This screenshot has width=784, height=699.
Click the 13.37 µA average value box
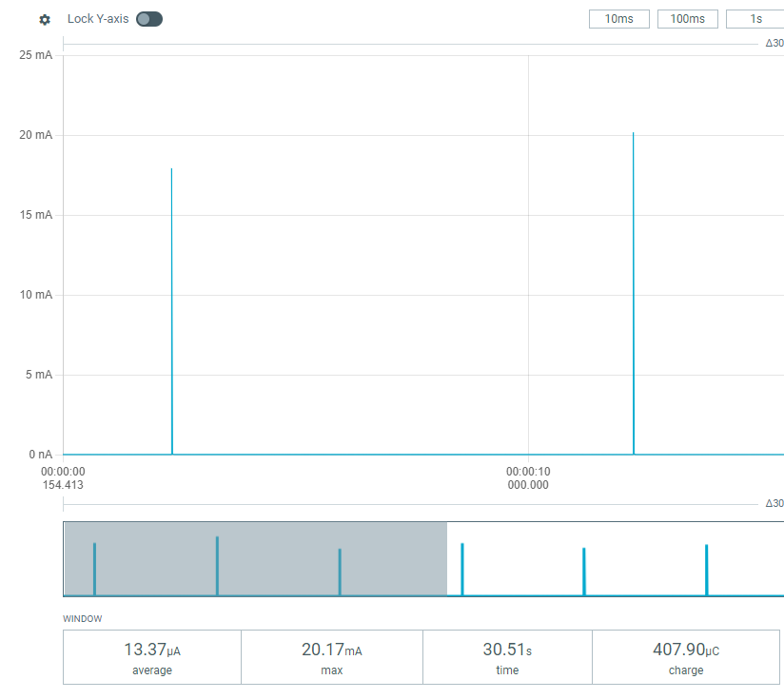coord(152,657)
